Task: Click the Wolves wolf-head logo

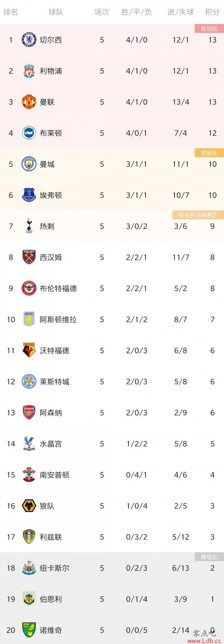Action: [29, 506]
